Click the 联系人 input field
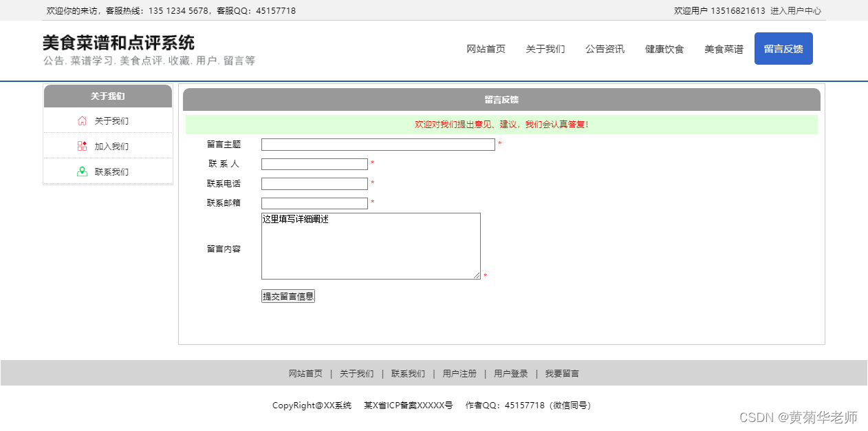Screen dimensions: 868x431 pos(314,164)
